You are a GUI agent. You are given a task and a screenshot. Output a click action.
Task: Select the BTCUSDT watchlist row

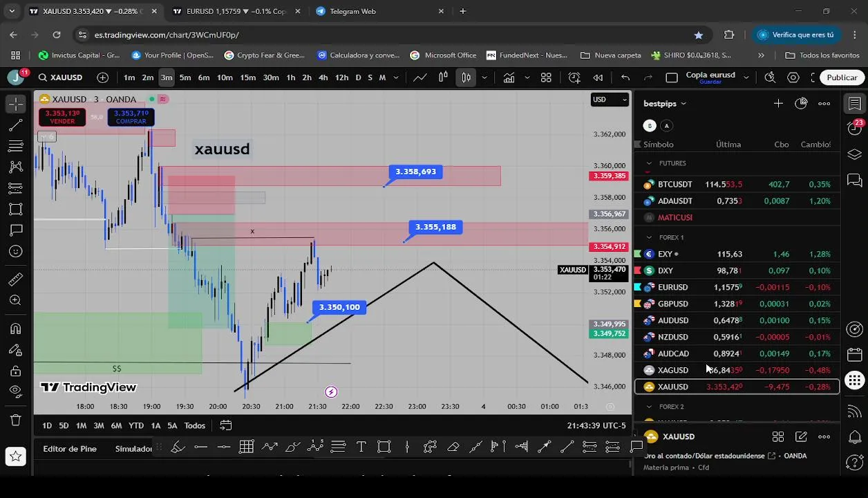[x=737, y=185]
